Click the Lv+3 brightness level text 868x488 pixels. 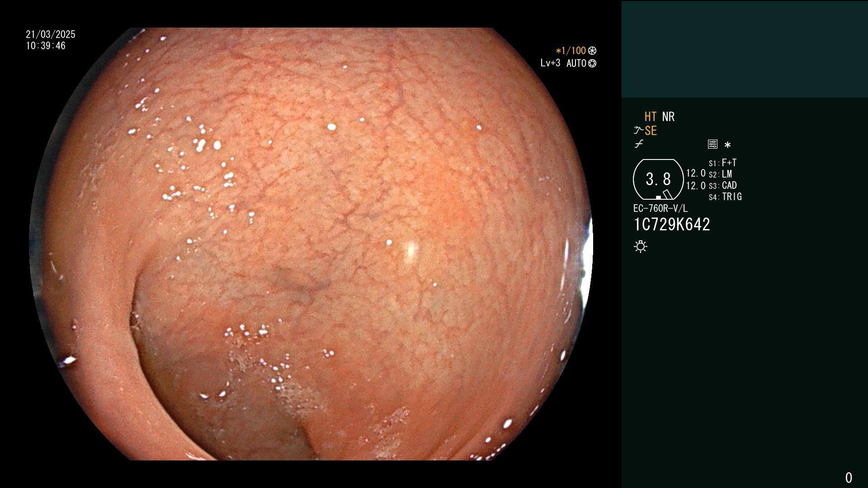pos(550,63)
